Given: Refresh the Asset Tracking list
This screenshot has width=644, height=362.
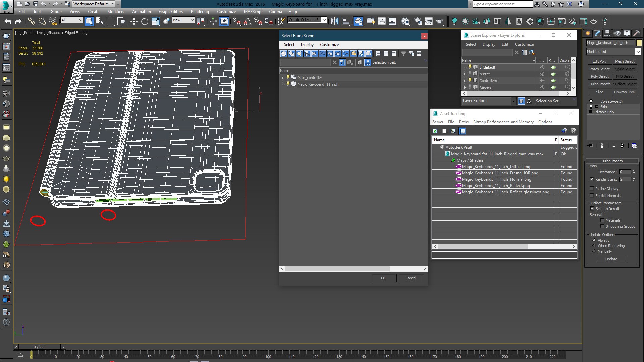Looking at the screenshot, I should 435,131.
